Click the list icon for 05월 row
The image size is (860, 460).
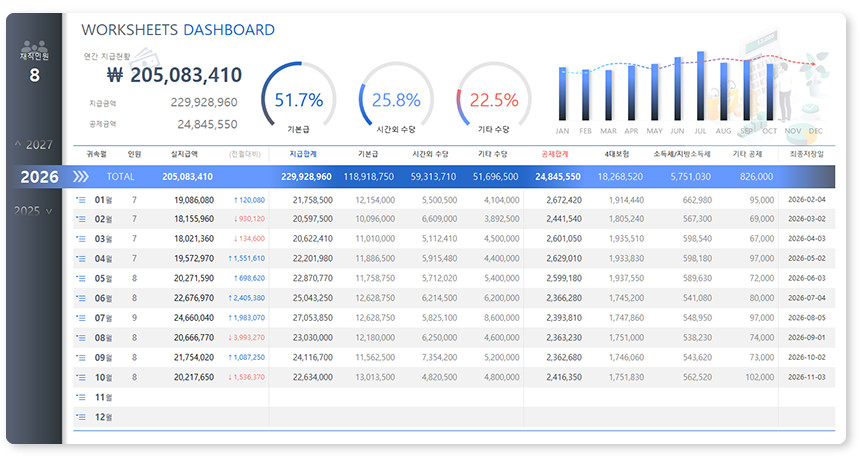[81, 278]
